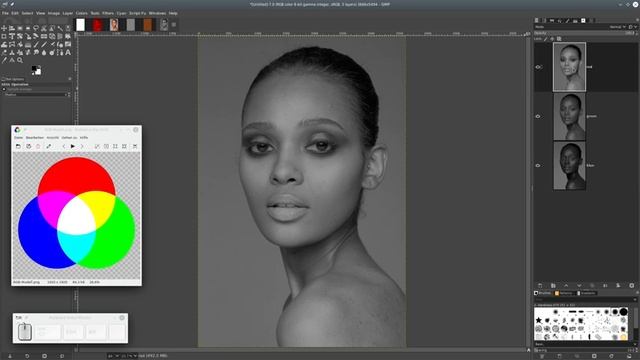640x360 pixels.
Task: Select the Rectangle Select tool
Action: pyautogui.click(x=20, y=28)
